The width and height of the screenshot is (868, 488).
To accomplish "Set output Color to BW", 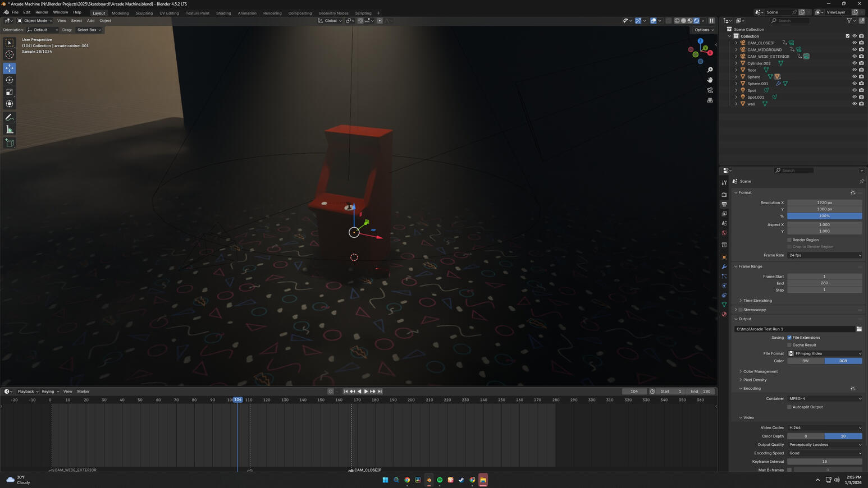I will (806, 361).
